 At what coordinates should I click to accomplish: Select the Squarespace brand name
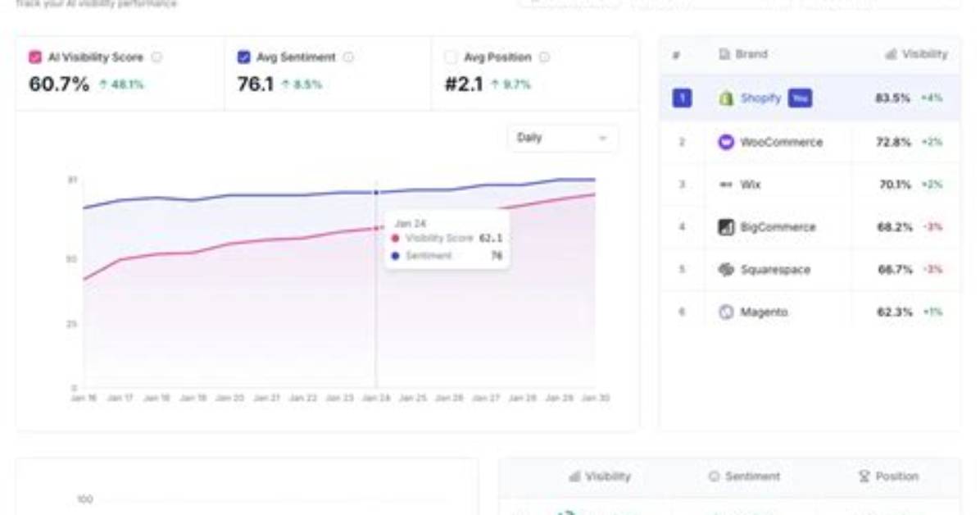click(x=775, y=269)
